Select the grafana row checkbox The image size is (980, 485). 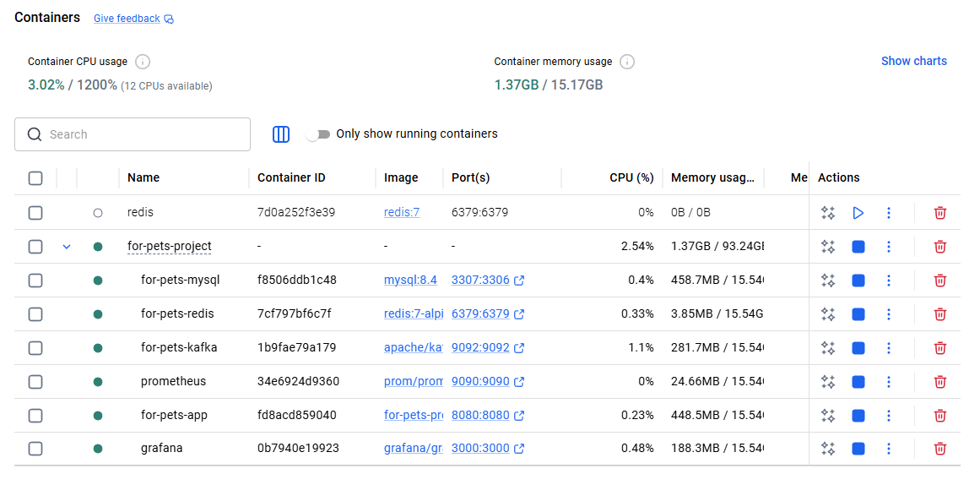[35, 449]
